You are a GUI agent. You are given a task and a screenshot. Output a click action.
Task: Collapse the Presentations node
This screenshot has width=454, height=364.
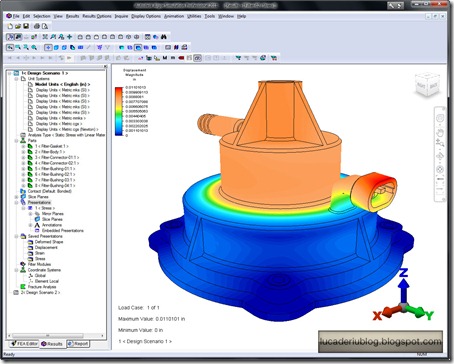[16, 202]
